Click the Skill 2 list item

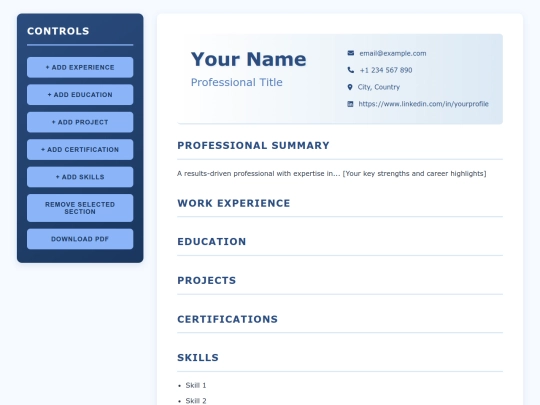coord(196,401)
